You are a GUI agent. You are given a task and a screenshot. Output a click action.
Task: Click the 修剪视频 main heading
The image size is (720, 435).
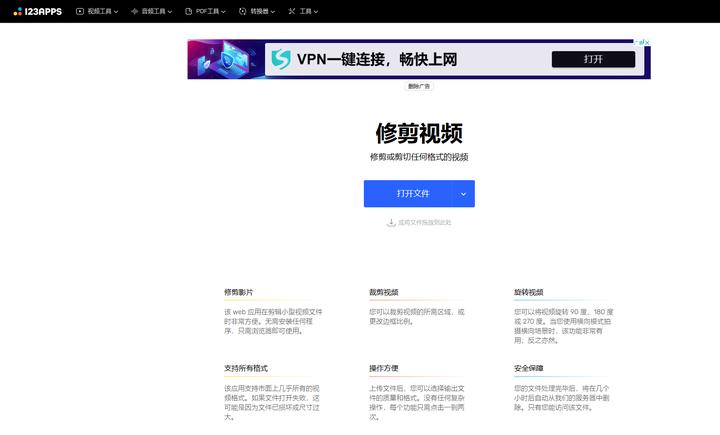[419, 133]
